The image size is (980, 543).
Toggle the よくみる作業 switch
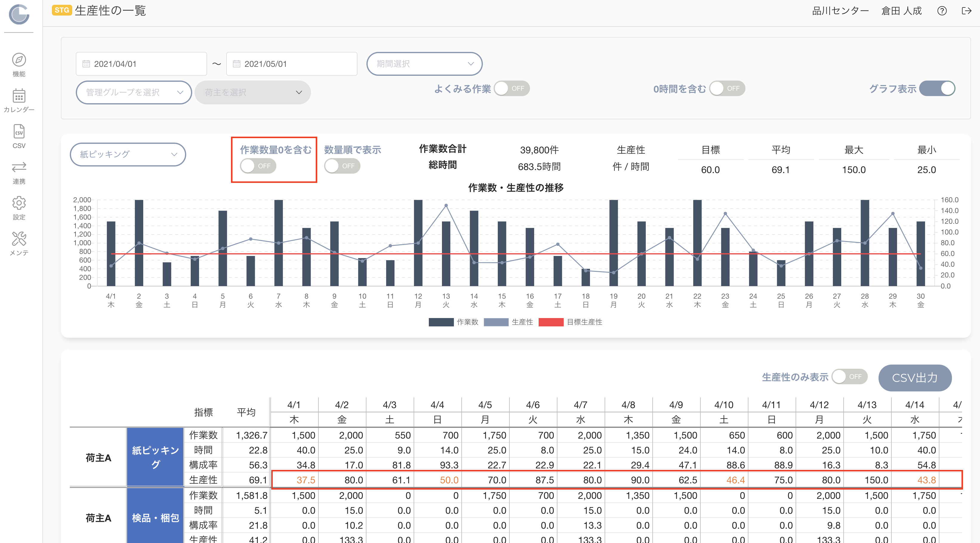(512, 88)
